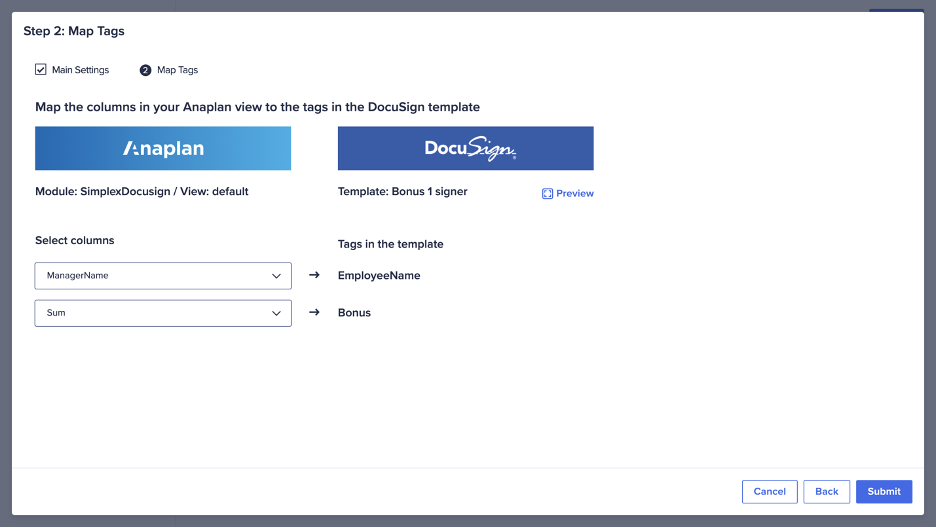Open the DocuSign template Preview link

[568, 193]
